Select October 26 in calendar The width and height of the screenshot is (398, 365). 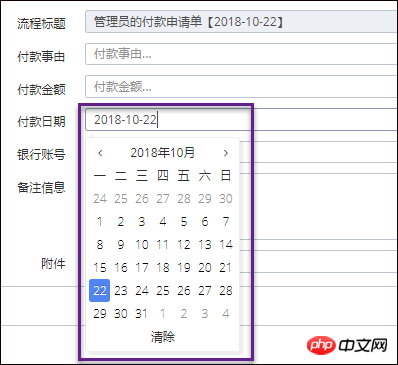pos(184,291)
